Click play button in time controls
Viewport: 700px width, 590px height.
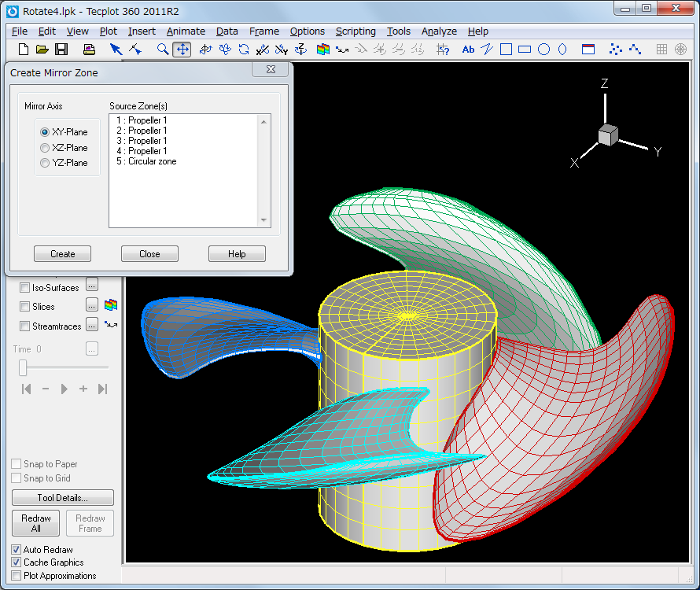(x=64, y=389)
